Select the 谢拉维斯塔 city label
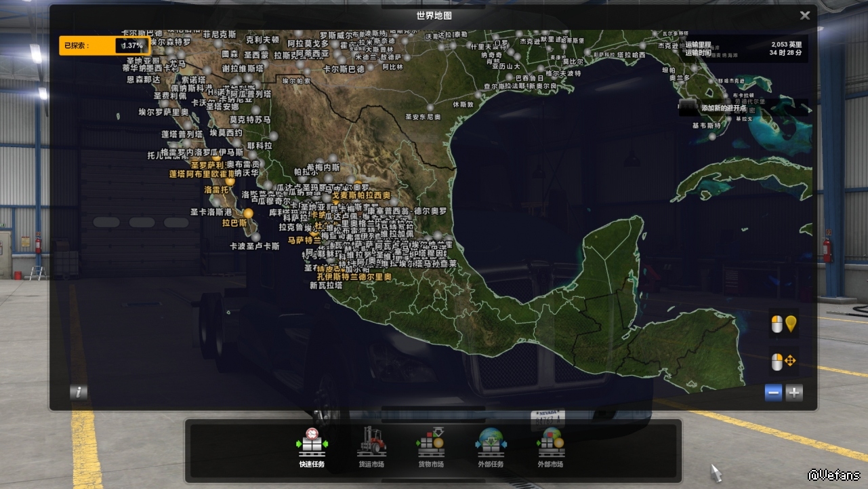Viewport: 868px width, 489px height. [243, 69]
